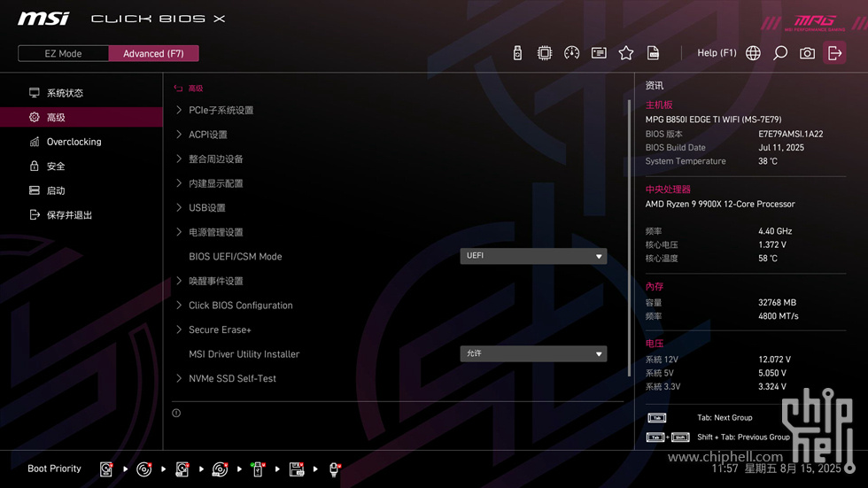Select the first CD/DVD boot priority icon
Image resolution: width=868 pixels, height=488 pixels.
tap(143, 469)
